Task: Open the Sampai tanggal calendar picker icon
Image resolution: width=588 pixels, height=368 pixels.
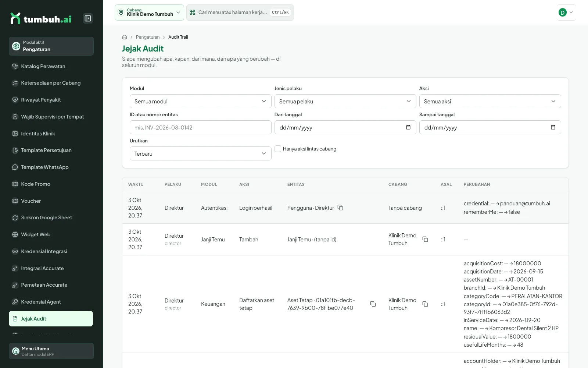Action: click(553, 127)
